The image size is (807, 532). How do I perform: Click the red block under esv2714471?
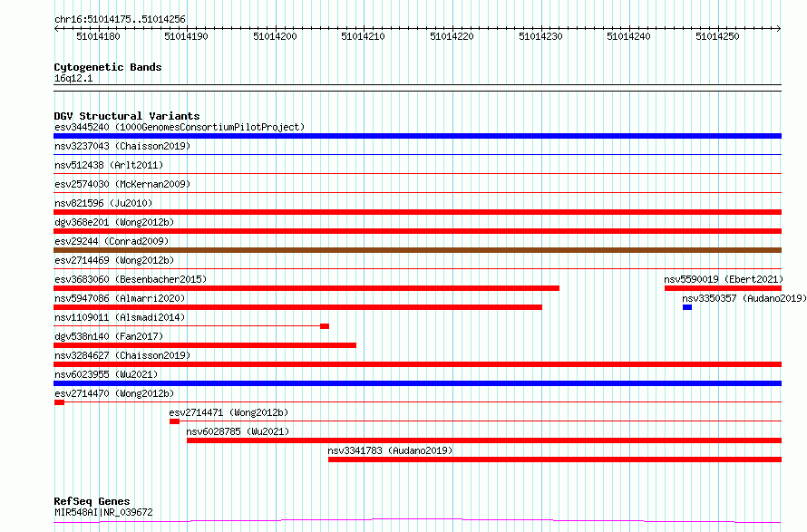[174, 421]
